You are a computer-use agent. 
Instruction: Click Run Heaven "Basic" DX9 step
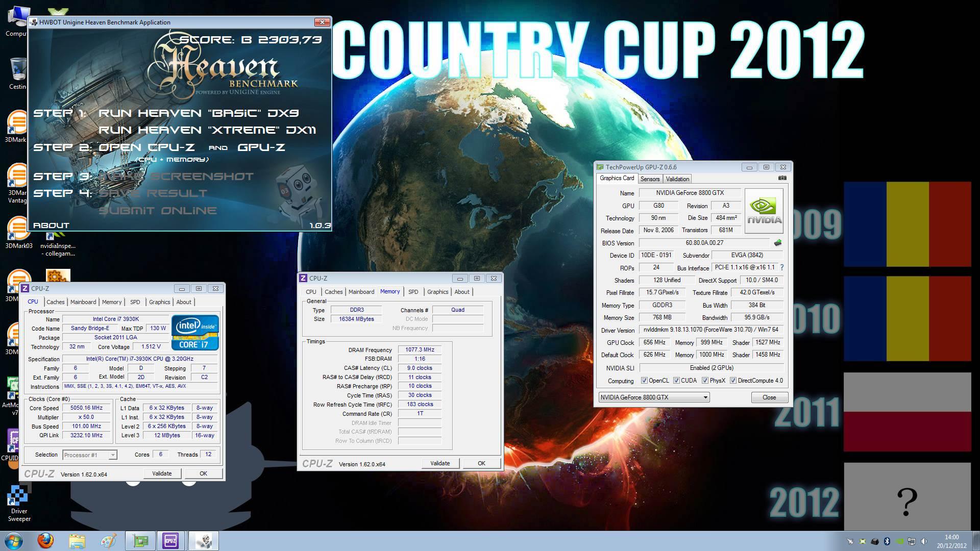[199, 113]
